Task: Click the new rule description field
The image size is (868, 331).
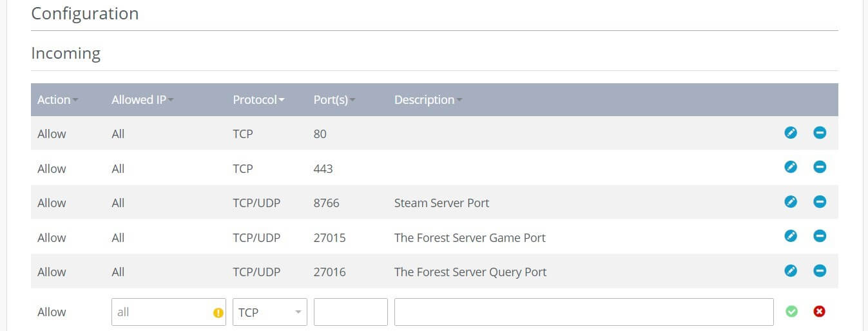Action: 584,312
